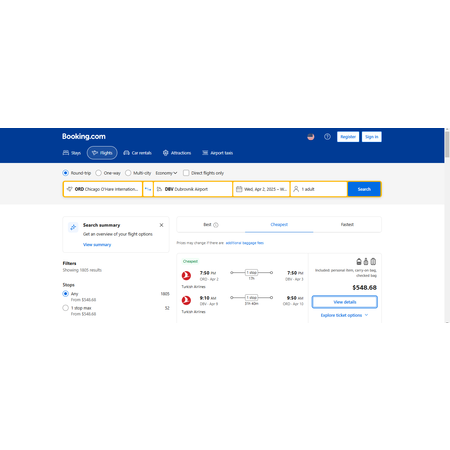Close the Search summary card
450x450 pixels.
[161, 225]
